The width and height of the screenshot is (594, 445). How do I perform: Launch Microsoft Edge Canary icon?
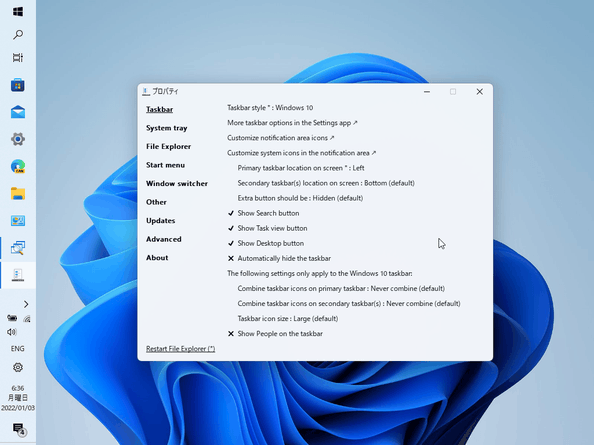pyautogui.click(x=18, y=166)
